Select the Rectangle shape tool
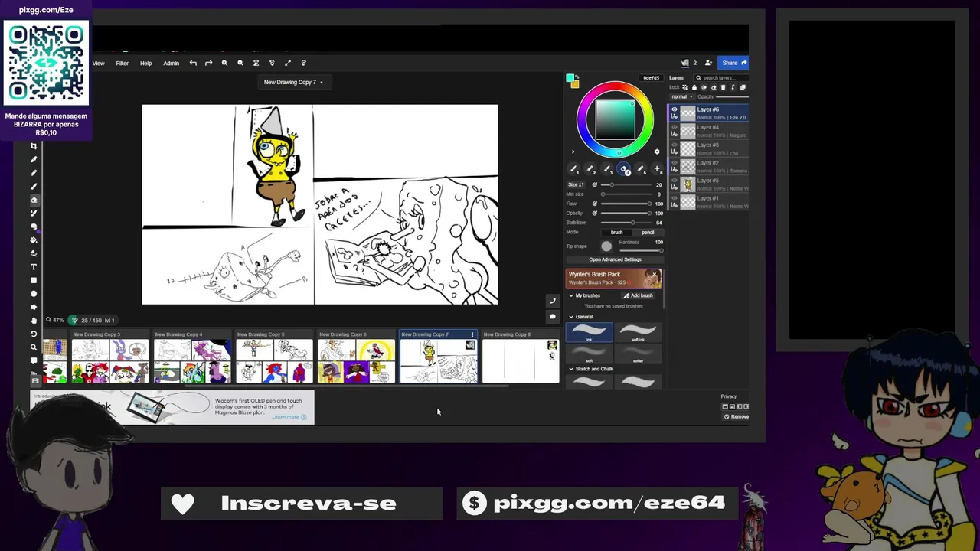The width and height of the screenshot is (980, 551). click(x=34, y=280)
